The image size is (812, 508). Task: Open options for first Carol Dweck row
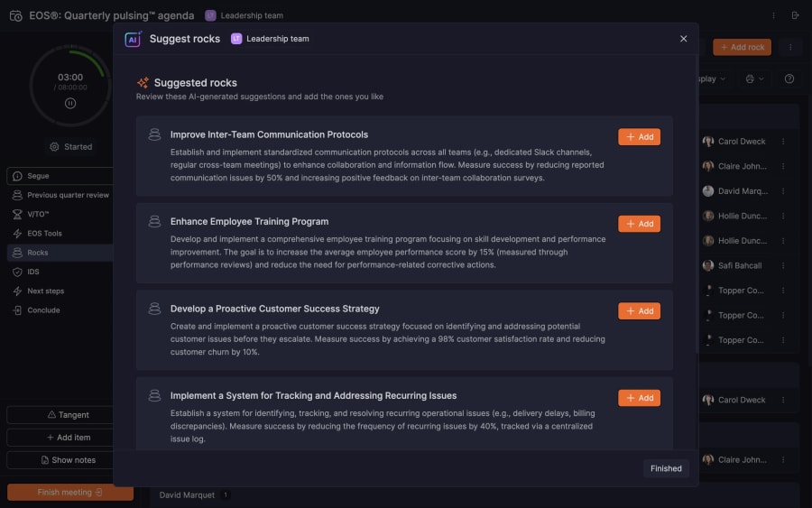click(x=783, y=142)
